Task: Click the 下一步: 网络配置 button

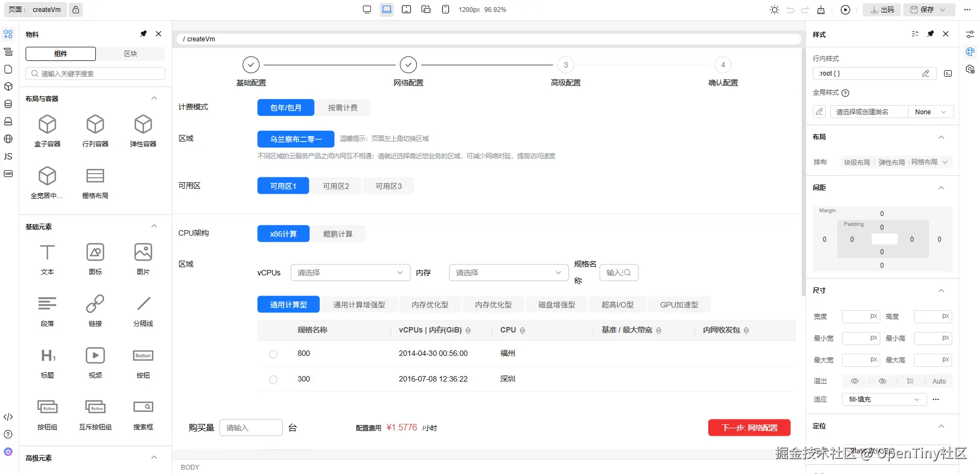Action: 750,428
